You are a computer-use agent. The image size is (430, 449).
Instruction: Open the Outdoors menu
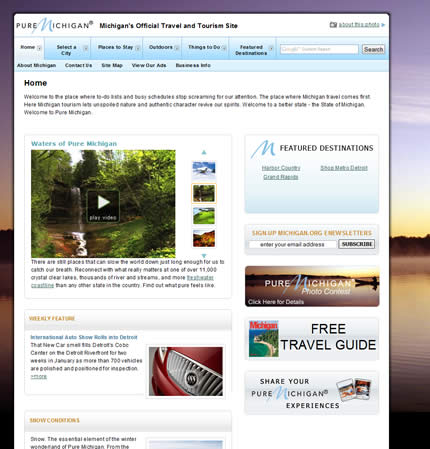pyautogui.click(x=161, y=47)
